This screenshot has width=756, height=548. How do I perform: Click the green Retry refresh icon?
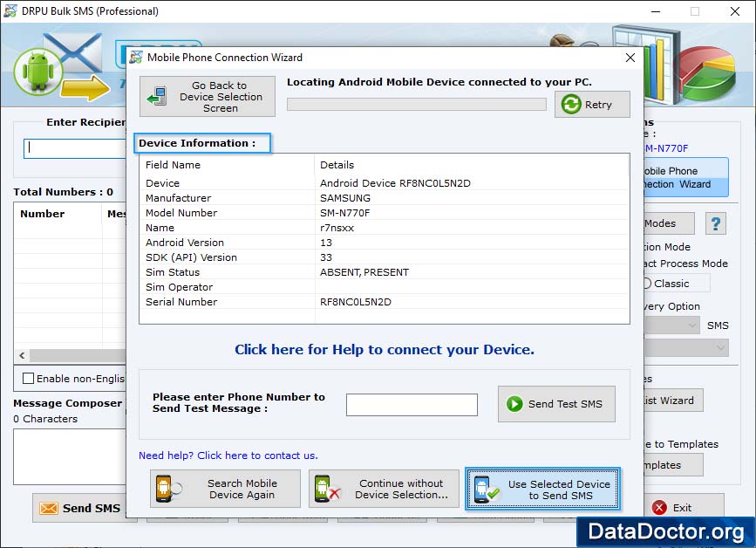pyautogui.click(x=571, y=104)
